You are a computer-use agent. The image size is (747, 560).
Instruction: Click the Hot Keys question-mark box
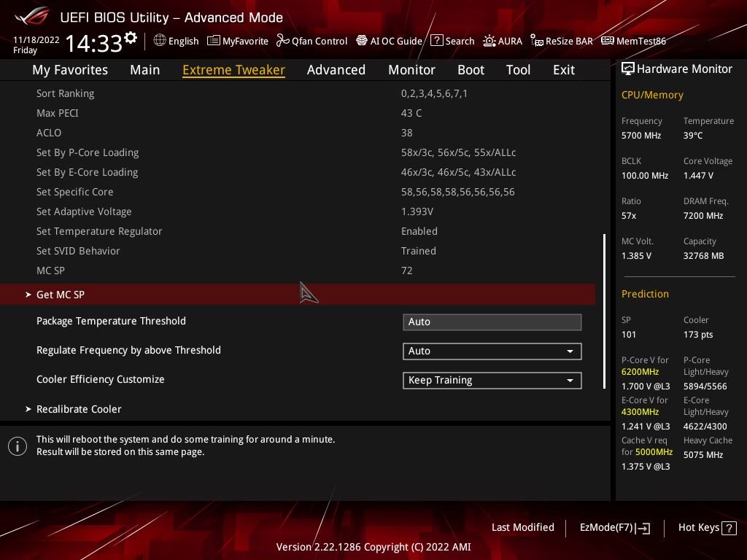pyautogui.click(x=729, y=528)
